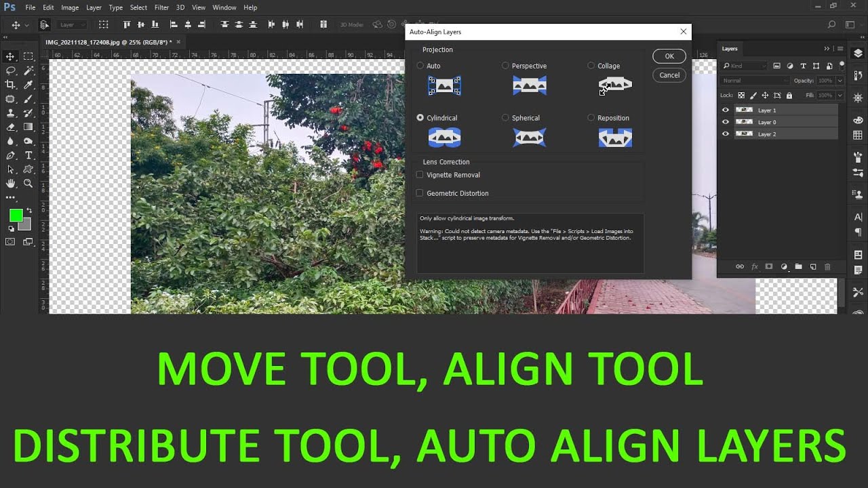Expand the Kind filter dropdown
The image size is (868, 488).
tap(744, 66)
